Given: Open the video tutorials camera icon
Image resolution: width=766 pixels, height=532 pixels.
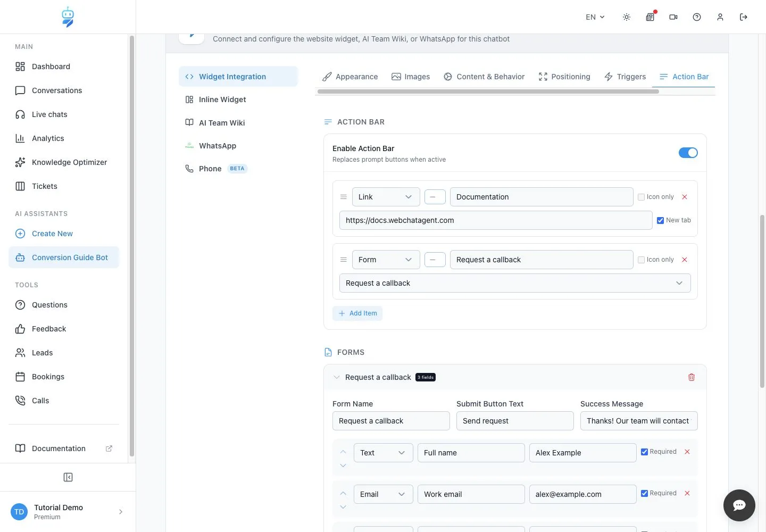Looking at the screenshot, I should (673, 17).
